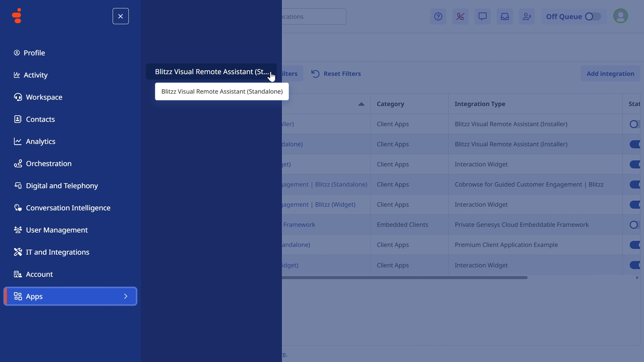Enable the Private Genesys Cloud Embeddable Framework toggle
The image size is (644, 362).
(634, 225)
